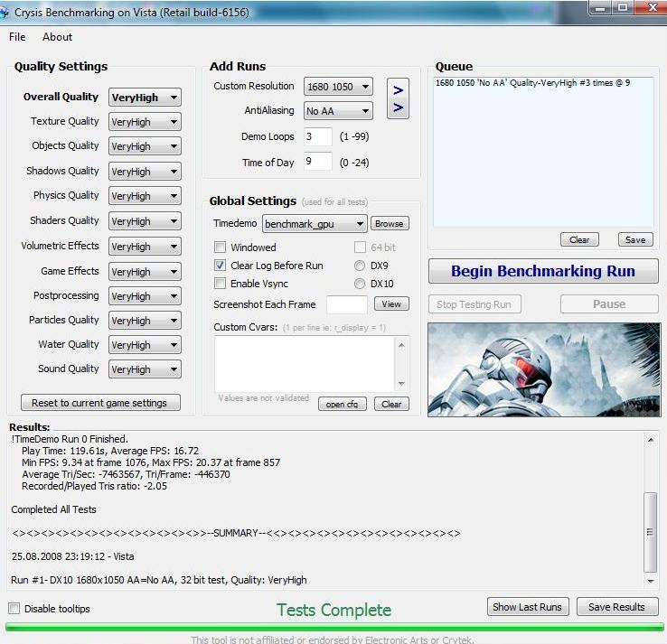Viewport: 667px width, 644px height.
Task: Click Stop Testing Run button
Action: (x=474, y=304)
